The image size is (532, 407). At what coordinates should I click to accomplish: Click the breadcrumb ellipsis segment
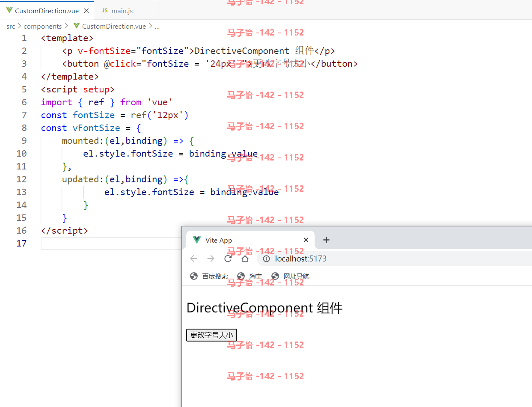pos(157,27)
